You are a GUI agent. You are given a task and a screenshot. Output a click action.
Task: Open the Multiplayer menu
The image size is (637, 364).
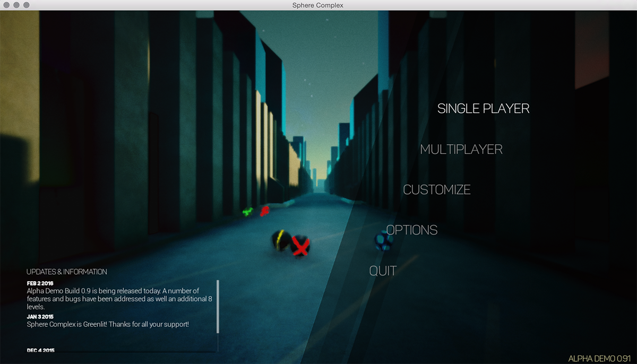point(461,150)
